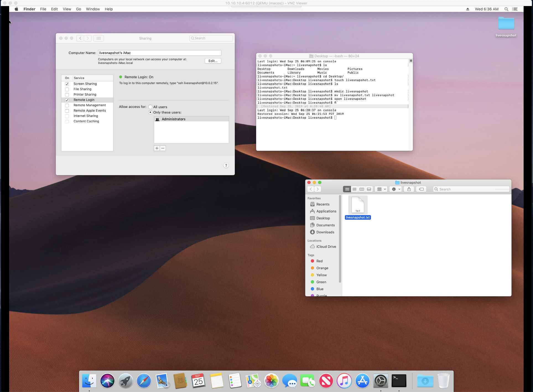Open the Go menu in menu bar
Image resolution: width=533 pixels, height=392 pixels.
[79, 9]
